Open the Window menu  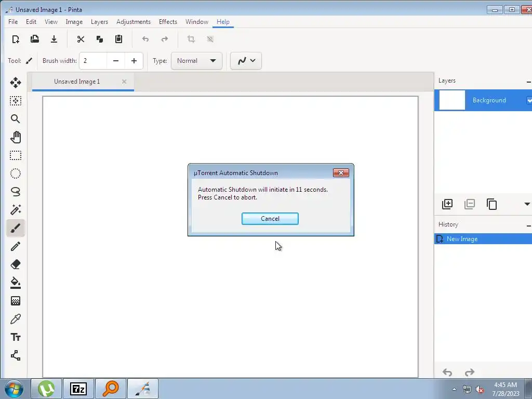tap(197, 22)
